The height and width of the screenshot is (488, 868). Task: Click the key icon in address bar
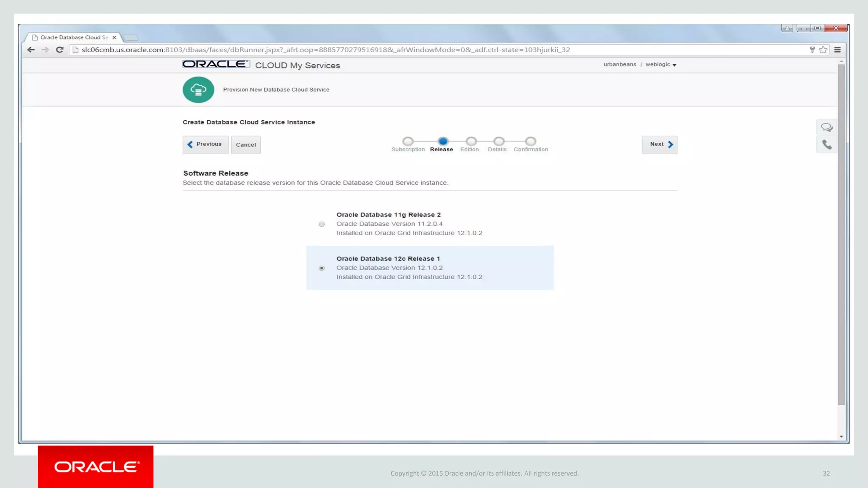(812, 50)
